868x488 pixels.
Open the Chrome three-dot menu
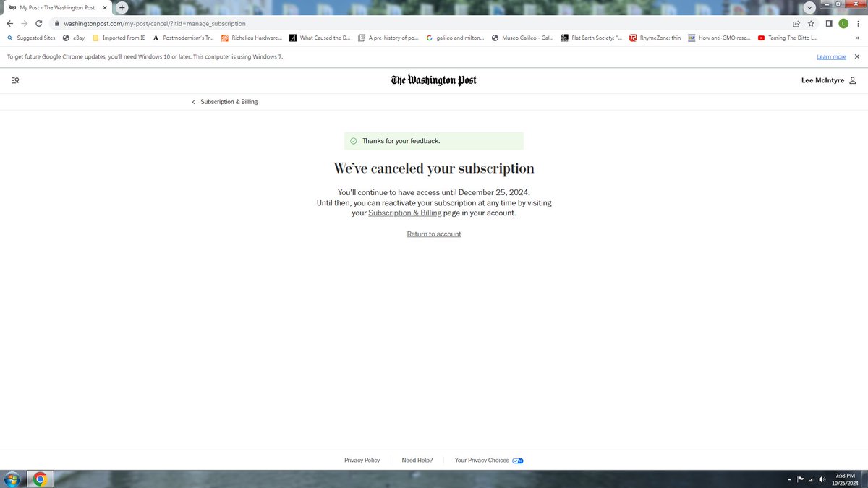[858, 23]
